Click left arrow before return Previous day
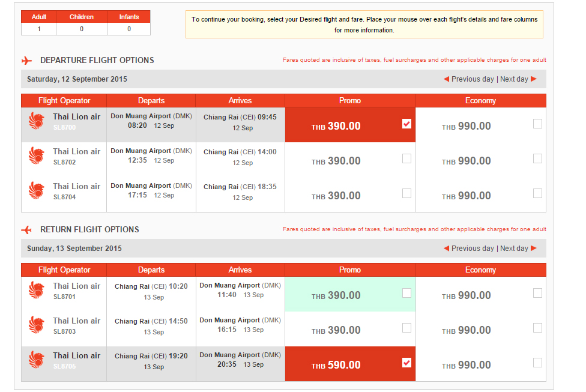Image resolution: width=586 pixels, height=392 pixels. pyautogui.click(x=446, y=248)
